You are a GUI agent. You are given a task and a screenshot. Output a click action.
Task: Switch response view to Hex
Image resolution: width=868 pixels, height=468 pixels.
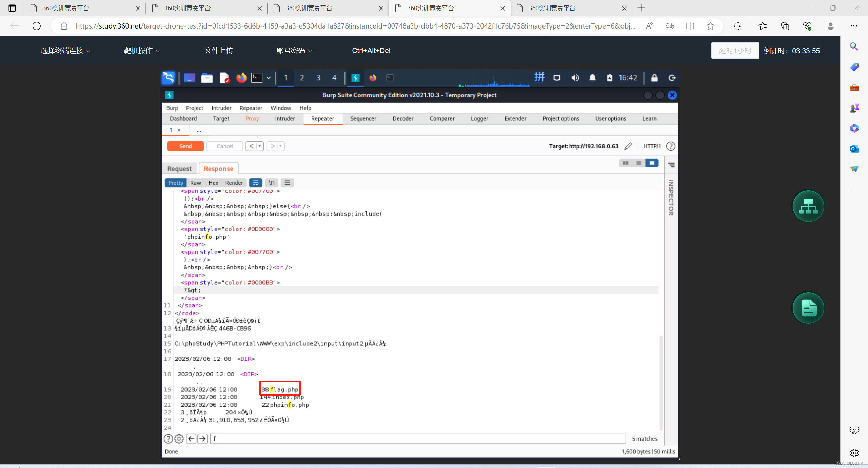point(213,183)
